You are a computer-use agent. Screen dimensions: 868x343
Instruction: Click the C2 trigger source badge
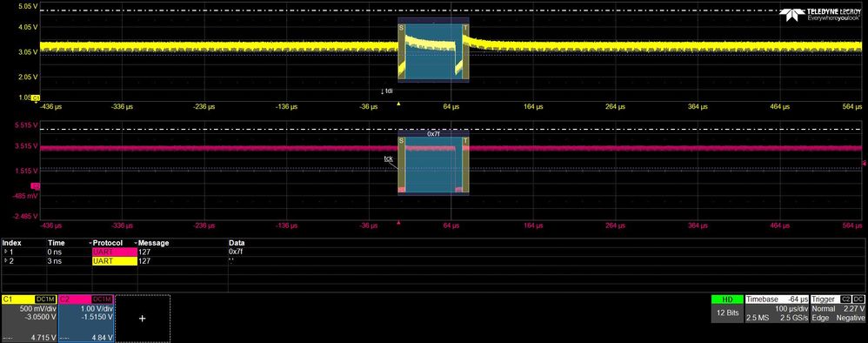847,299
